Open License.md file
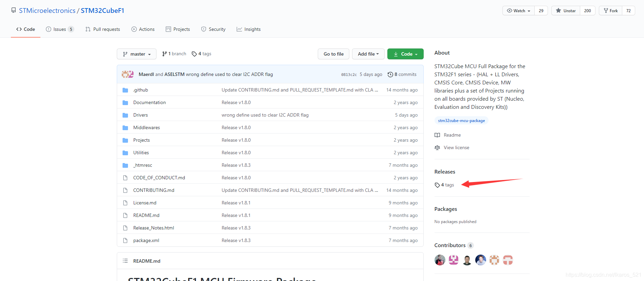The width and height of the screenshot is (644, 281). click(145, 203)
